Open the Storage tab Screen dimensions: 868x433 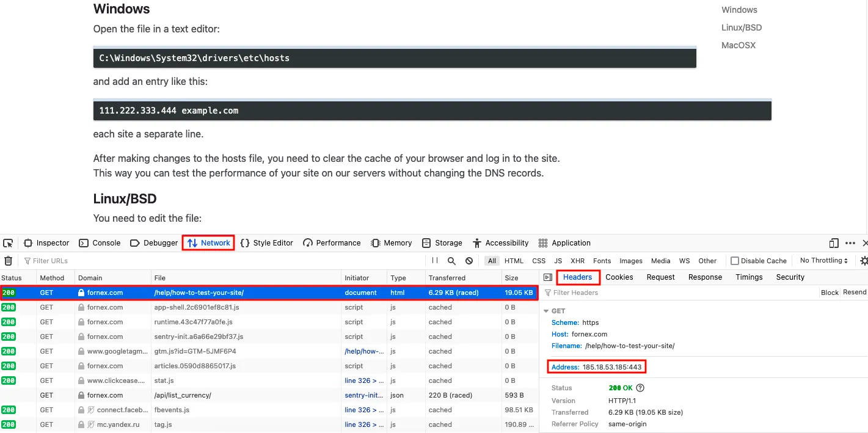tap(442, 243)
